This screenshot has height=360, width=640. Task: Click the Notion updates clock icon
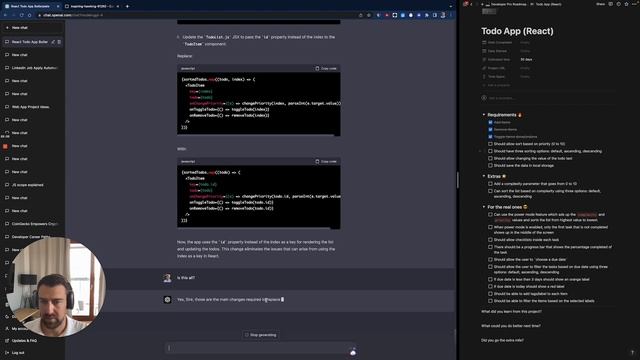click(x=618, y=4)
